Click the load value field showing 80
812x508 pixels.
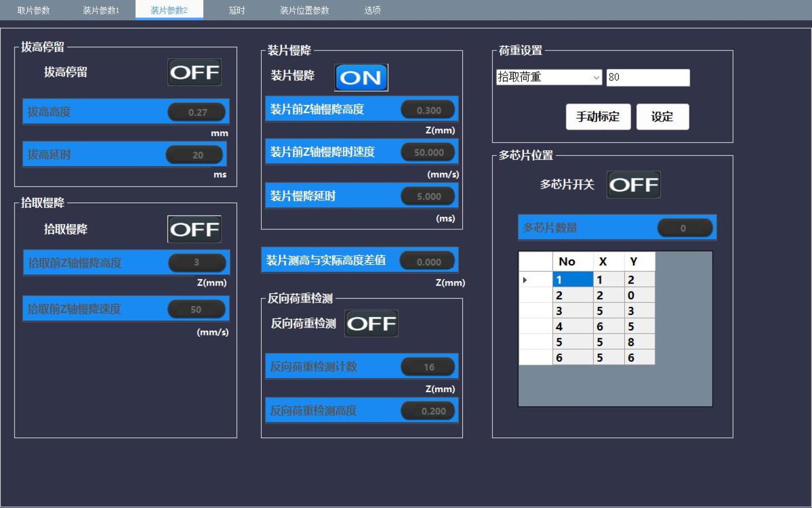[x=648, y=77]
